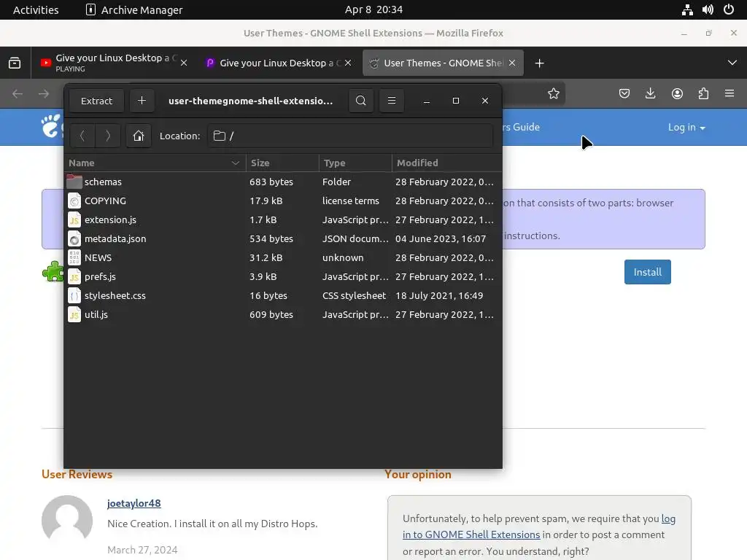Select the util.js file
This screenshot has width=747, height=560.
pos(283,315)
